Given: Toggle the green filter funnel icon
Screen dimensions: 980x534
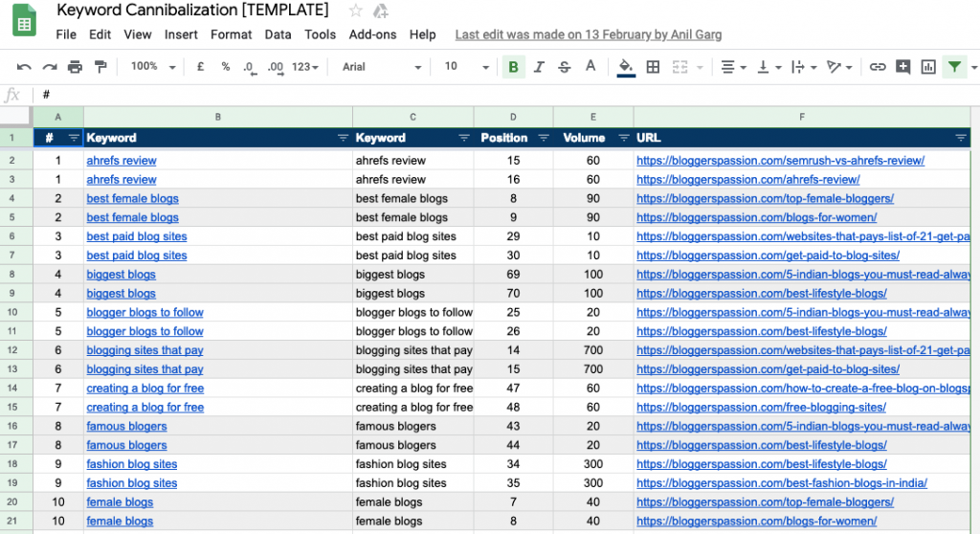Looking at the screenshot, I should click(954, 67).
